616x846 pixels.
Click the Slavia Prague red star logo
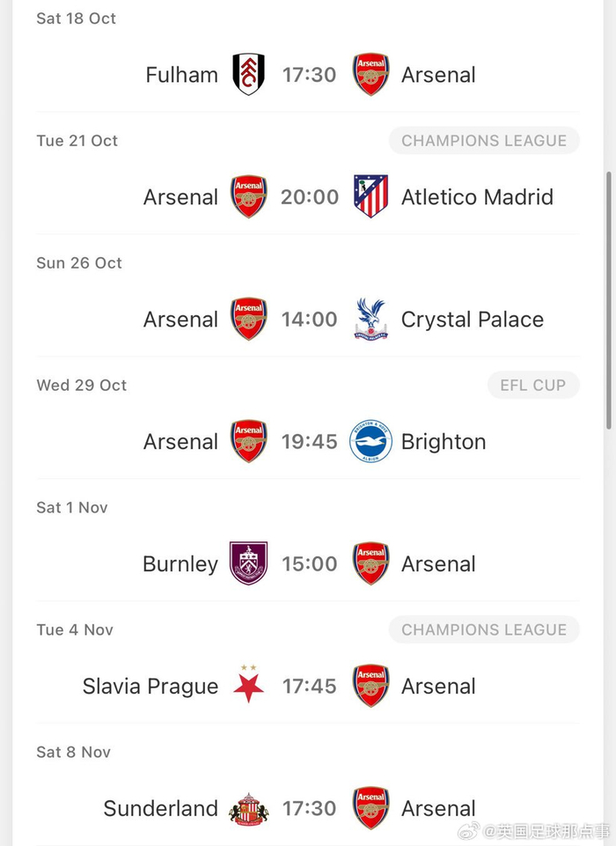[x=248, y=685]
